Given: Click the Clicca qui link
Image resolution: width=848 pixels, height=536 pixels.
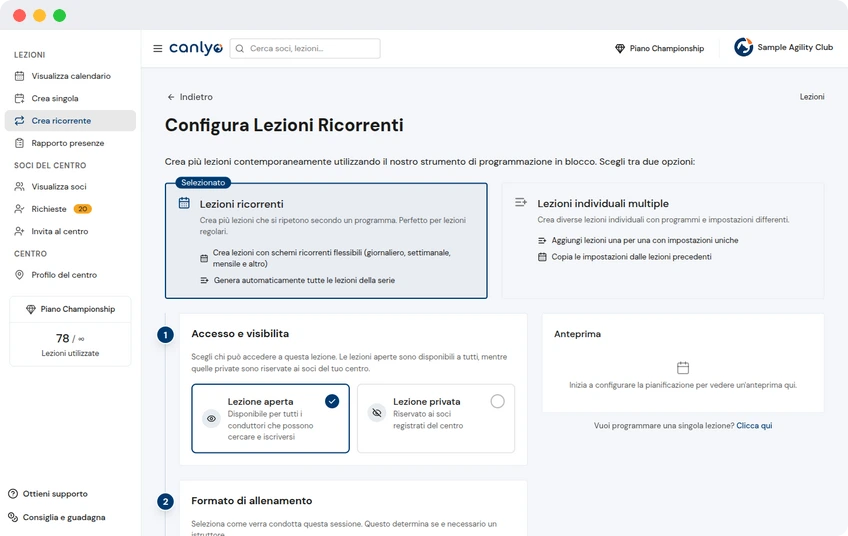Looking at the screenshot, I should 754,426.
